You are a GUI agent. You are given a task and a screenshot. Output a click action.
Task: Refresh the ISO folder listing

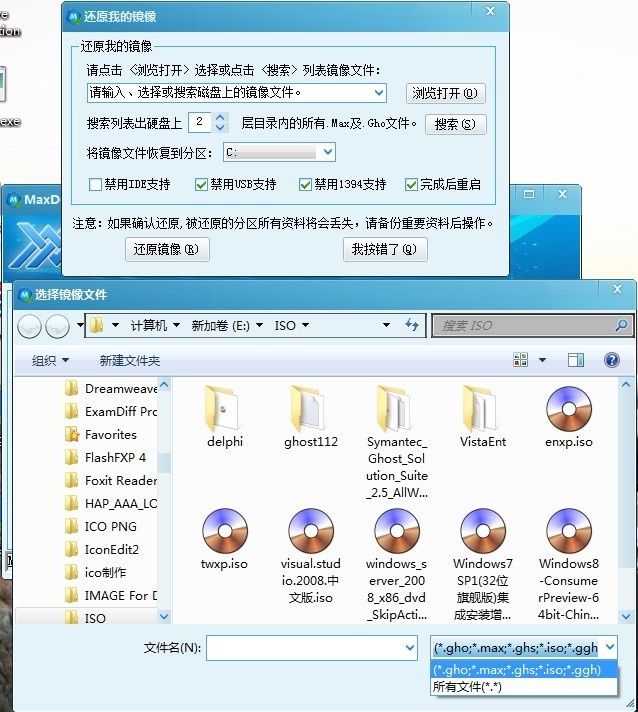pos(411,325)
